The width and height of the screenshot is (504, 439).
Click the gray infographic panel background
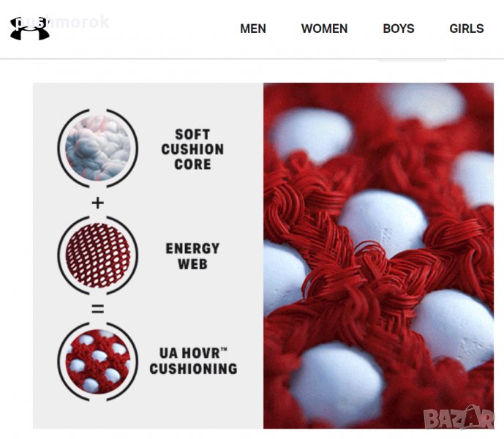coord(148,97)
